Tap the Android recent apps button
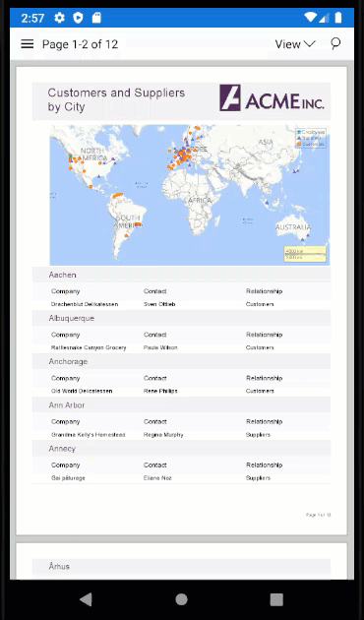Screen dimensions: 364x620 click(x=276, y=599)
